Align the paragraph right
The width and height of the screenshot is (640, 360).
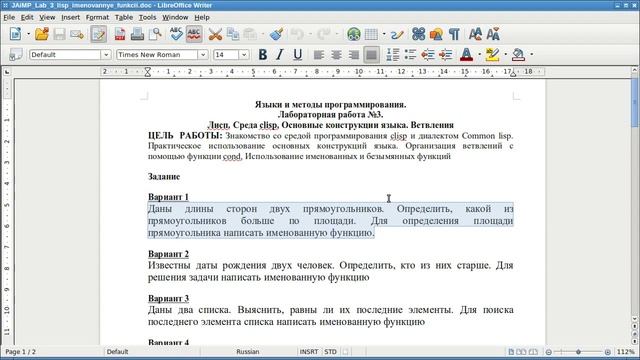pyautogui.click(x=353, y=54)
